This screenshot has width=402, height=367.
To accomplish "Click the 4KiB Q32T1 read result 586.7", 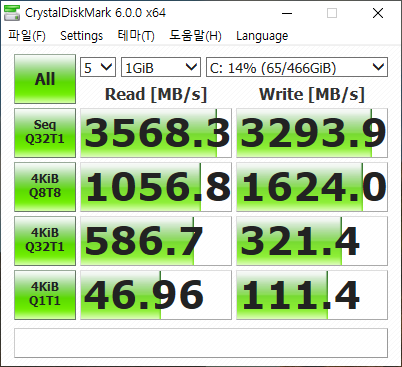I will click(x=156, y=241).
